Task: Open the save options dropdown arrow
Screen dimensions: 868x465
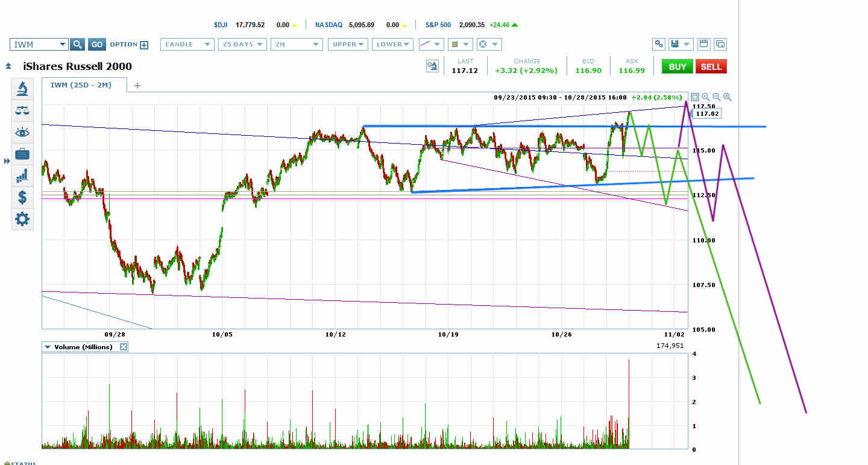Action: pyautogui.click(x=687, y=44)
